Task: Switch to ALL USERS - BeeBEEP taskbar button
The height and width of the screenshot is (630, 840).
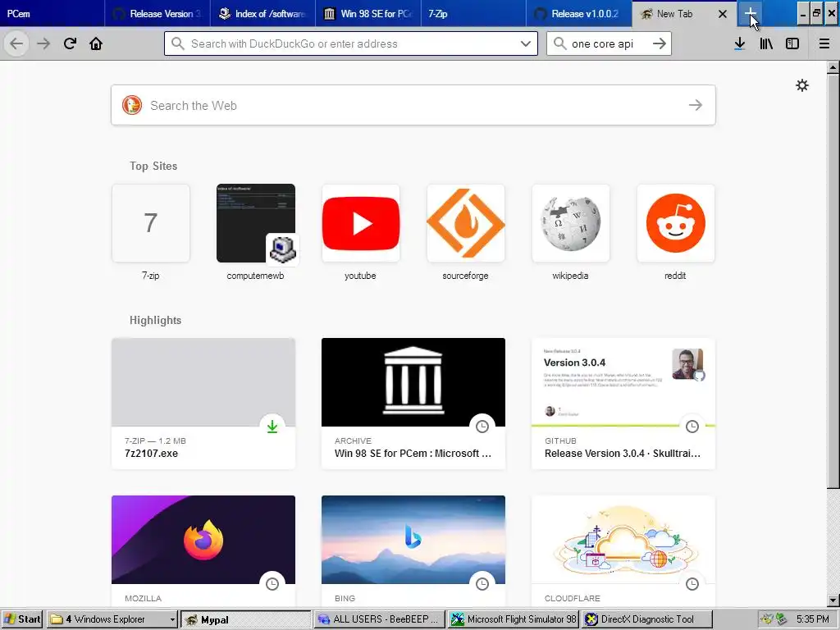Action: (x=380, y=619)
